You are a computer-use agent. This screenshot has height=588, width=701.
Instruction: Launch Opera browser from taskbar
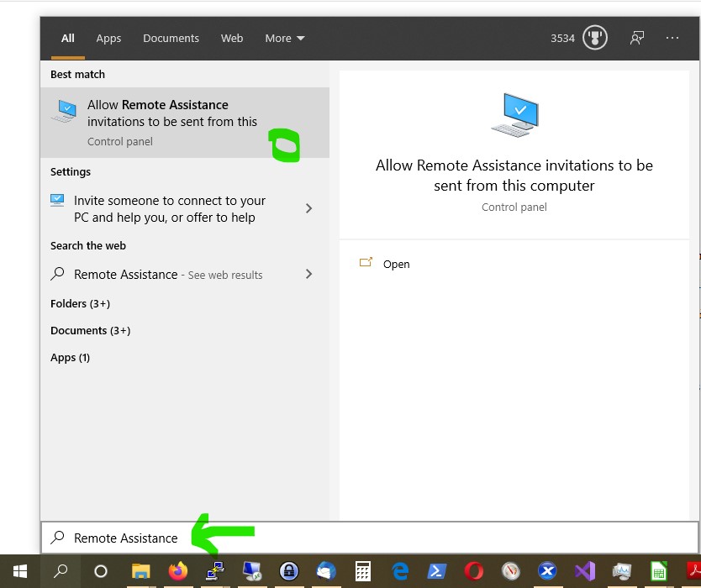[473, 571]
